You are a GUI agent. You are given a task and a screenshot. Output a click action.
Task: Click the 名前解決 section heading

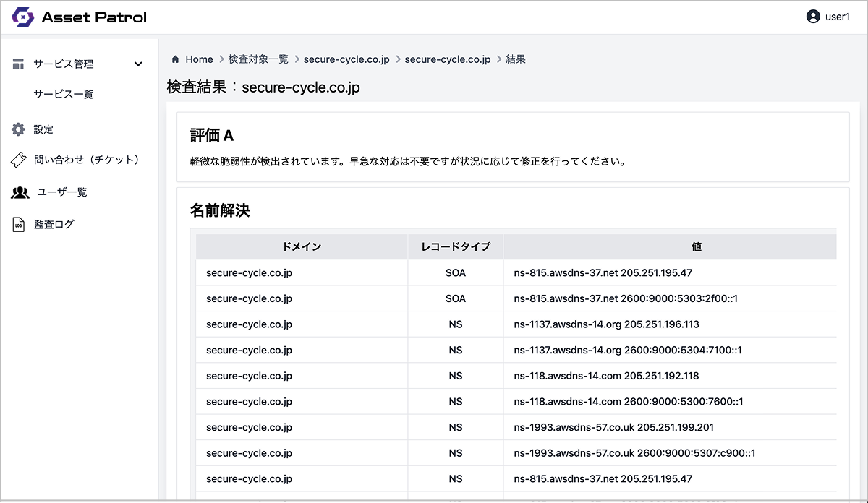pyautogui.click(x=220, y=211)
